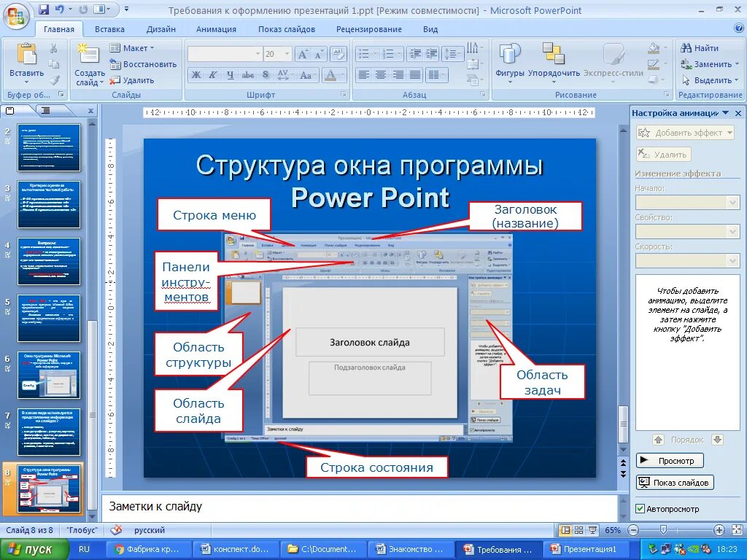Align text to the left
The image size is (747, 560).
point(363,75)
